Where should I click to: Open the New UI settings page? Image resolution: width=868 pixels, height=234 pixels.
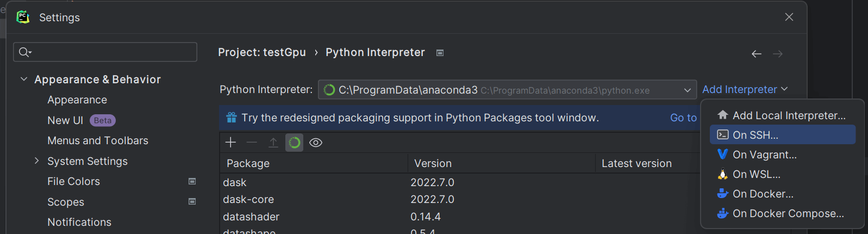click(x=65, y=120)
